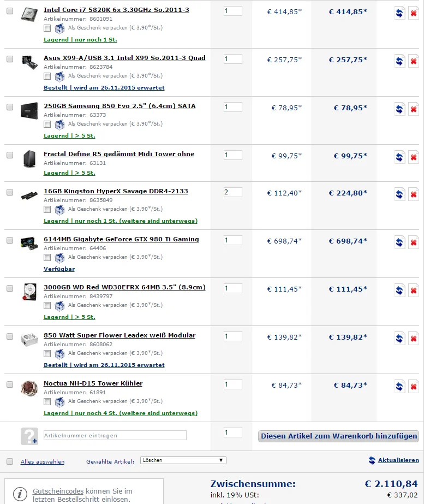Click the info icon beside Gutscheincodes
The image size is (424, 504).
point(20,494)
